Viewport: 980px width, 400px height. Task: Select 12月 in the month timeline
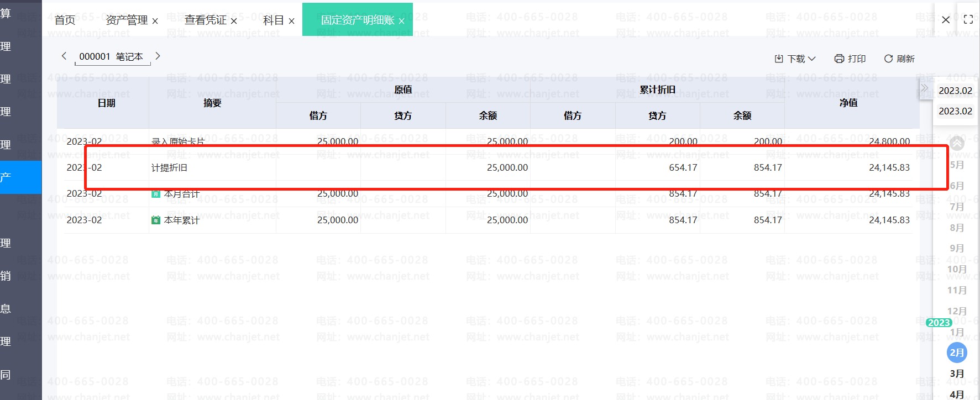(957, 311)
